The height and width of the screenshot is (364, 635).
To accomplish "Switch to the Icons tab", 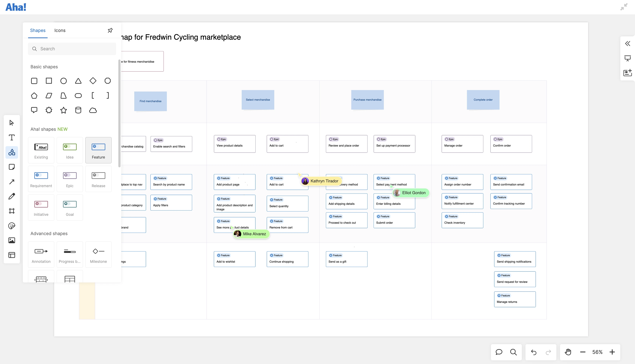I will [x=60, y=30].
